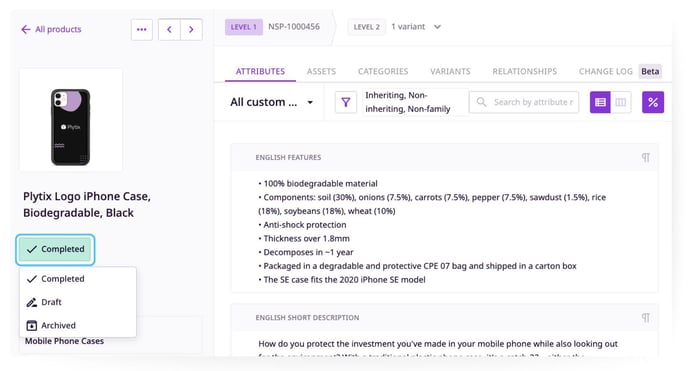Switch to list view layout
Screen dimensions: 688x371
point(600,102)
